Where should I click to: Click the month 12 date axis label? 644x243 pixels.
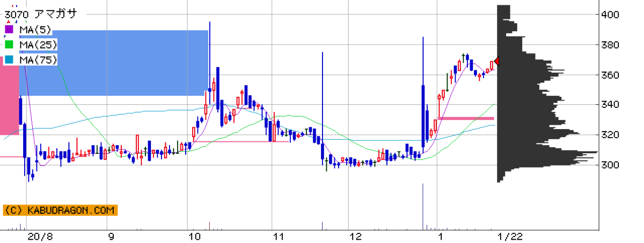coord(356,236)
